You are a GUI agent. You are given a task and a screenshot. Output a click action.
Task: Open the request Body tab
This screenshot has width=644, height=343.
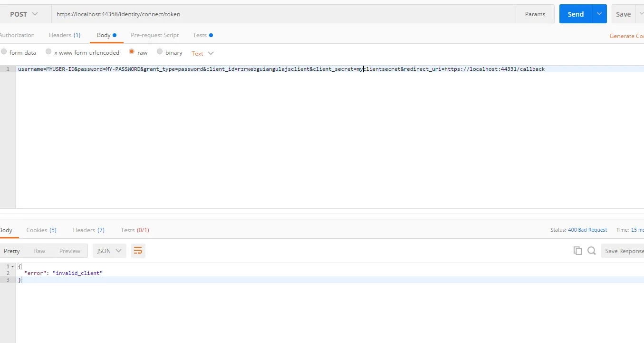click(x=106, y=35)
